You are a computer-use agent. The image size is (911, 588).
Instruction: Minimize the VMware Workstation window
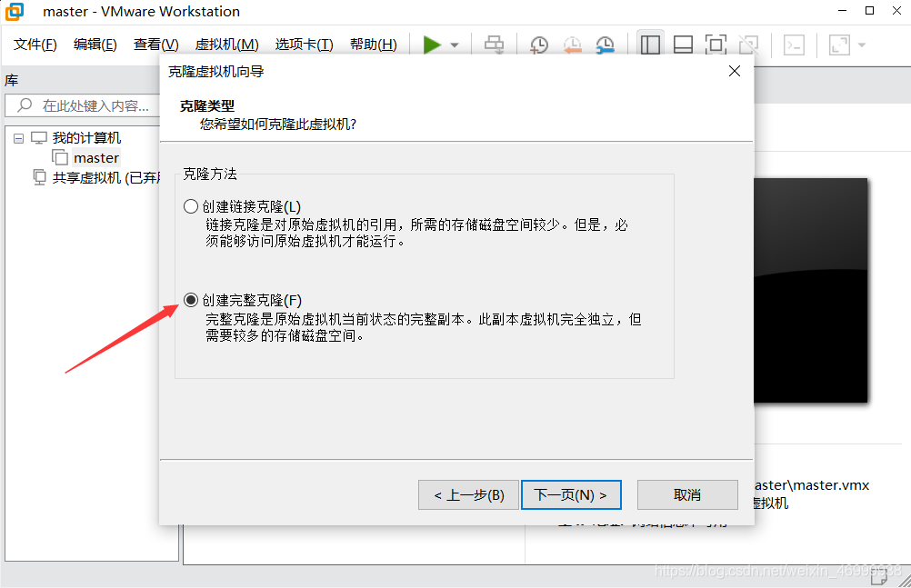(x=843, y=11)
